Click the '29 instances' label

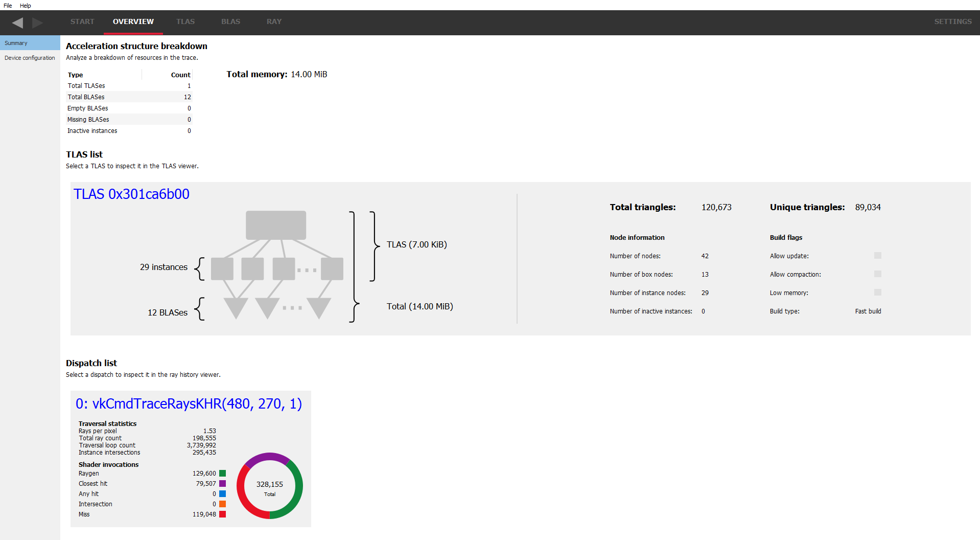(164, 267)
